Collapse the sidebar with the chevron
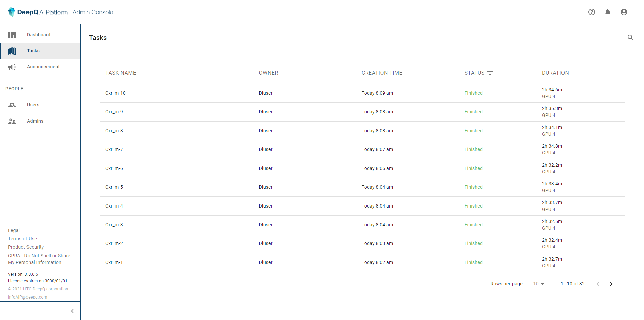Image resolution: width=644 pixels, height=320 pixels. click(72, 311)
